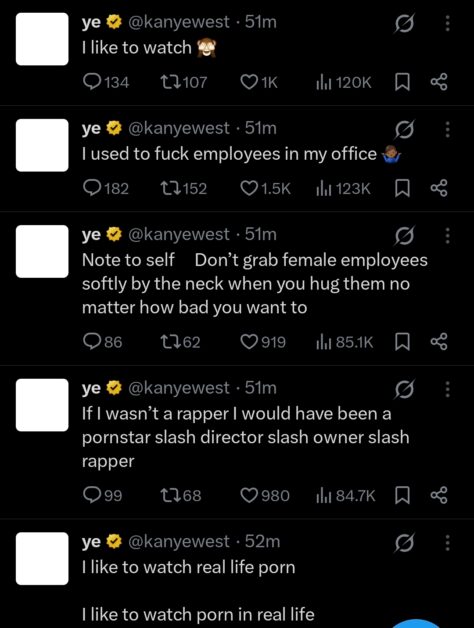Open the profile picture of the second post
Screen dimensions: 474x628
[42, 145]
